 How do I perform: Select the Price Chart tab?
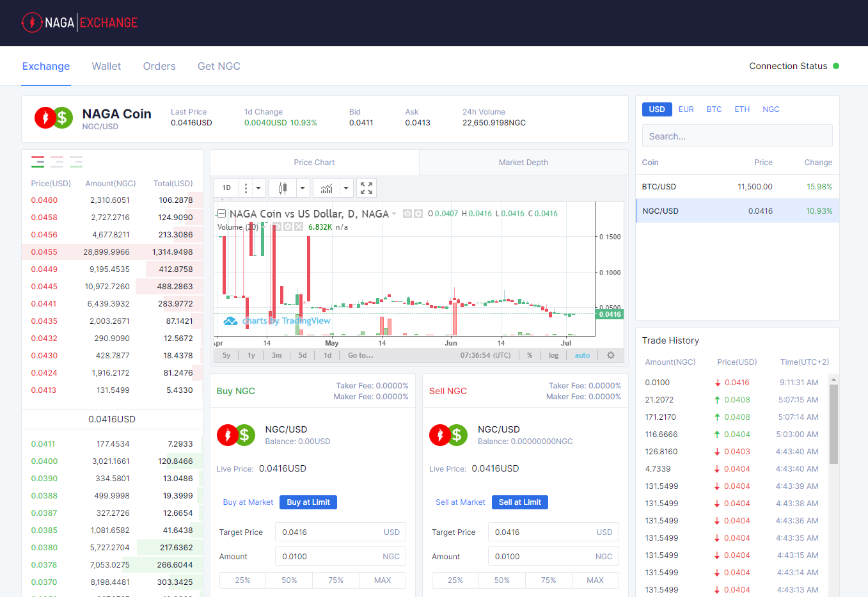[x=314, y=163]
